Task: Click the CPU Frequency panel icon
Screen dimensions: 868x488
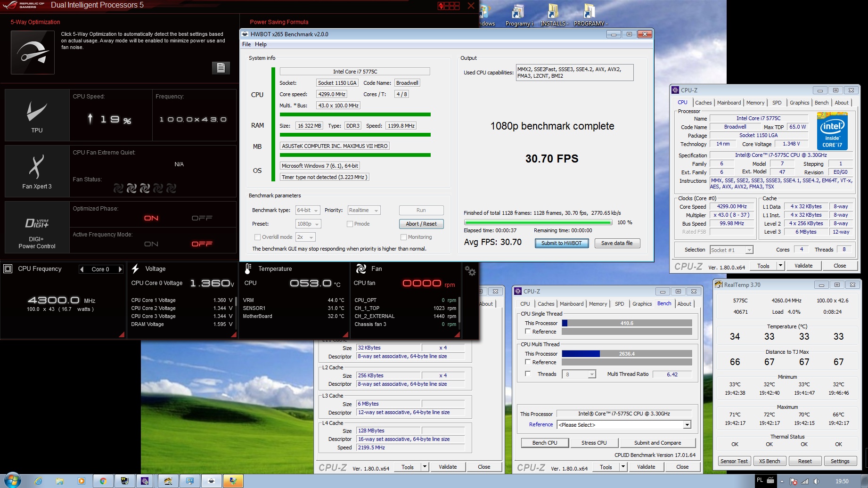Action: click(x=8, y=269)
